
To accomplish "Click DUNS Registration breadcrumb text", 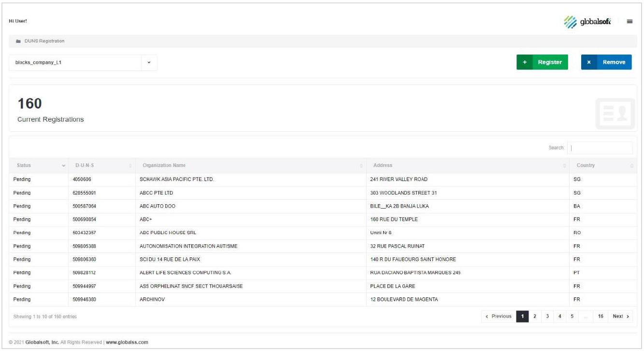I will pyautogui.click(x=44, y=41).
